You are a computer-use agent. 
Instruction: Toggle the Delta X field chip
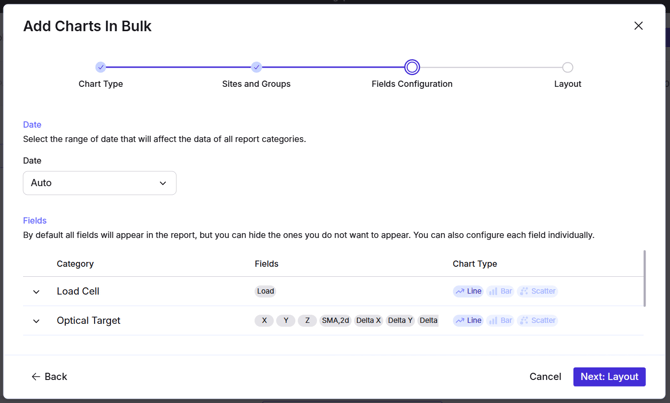[x=368, y=321]
